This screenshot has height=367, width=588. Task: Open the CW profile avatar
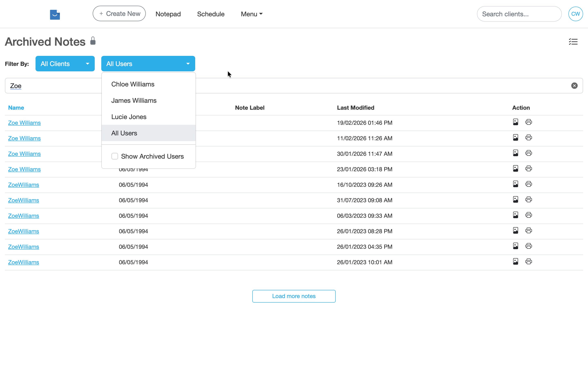(x=575, y=14)
